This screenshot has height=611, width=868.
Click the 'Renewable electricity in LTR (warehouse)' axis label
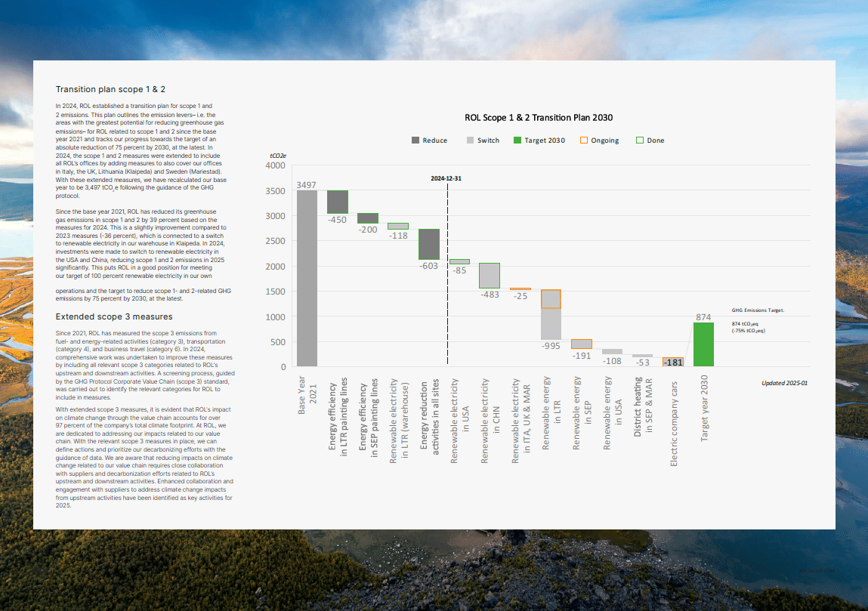[x=399, y=421]
